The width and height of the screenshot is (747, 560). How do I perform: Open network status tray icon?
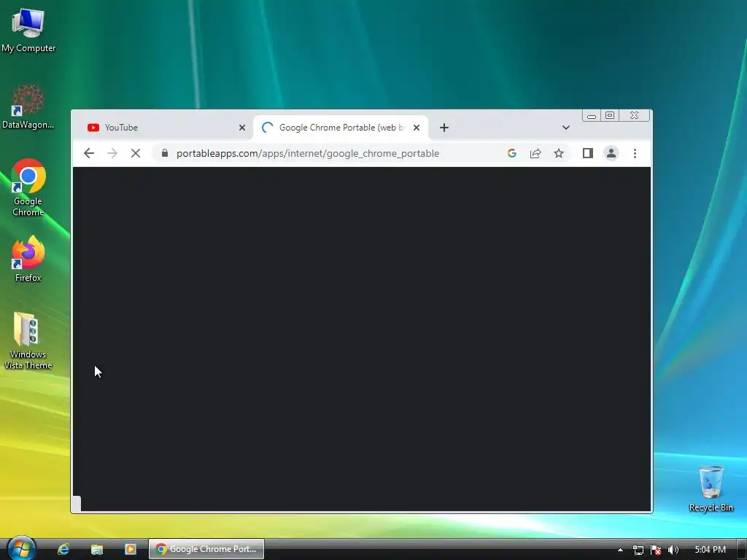click(638, 550)
